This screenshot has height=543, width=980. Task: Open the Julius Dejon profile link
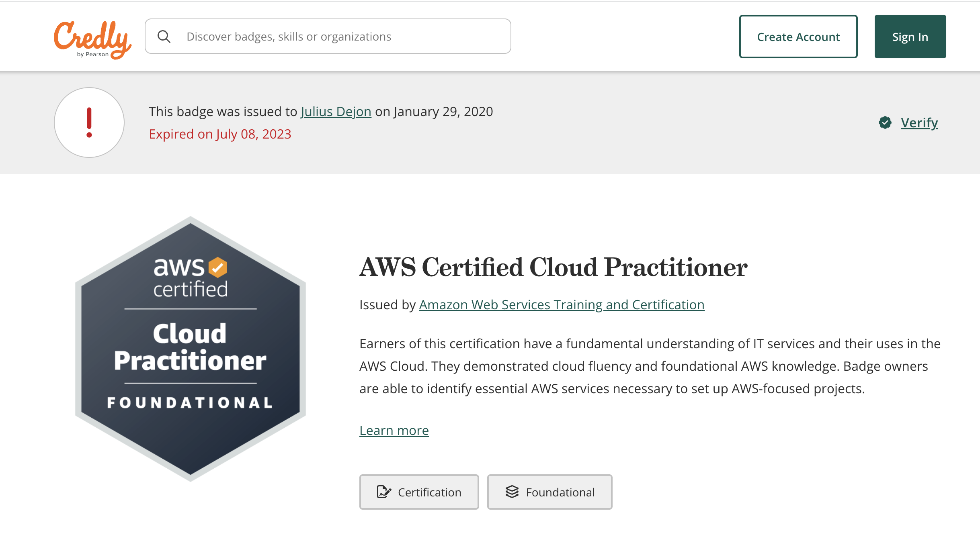pos(336,111)
